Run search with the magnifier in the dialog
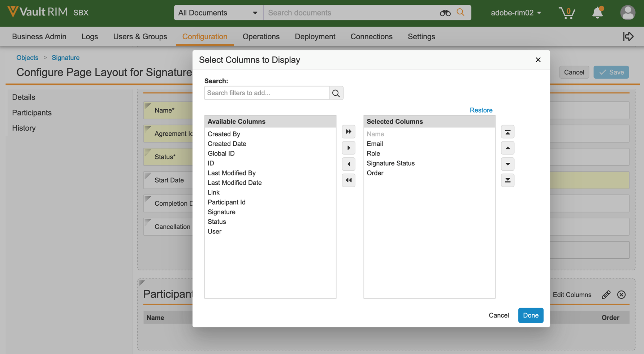This screenshot has width=644, height=354. pyautogui.click(x=336, y=93)
